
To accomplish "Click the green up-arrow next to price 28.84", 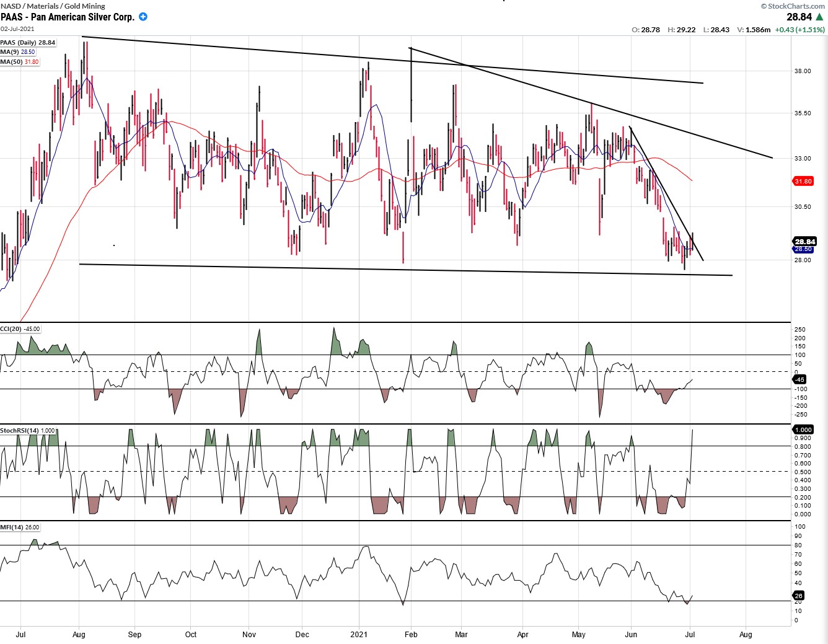I will (x=819, y=17).
